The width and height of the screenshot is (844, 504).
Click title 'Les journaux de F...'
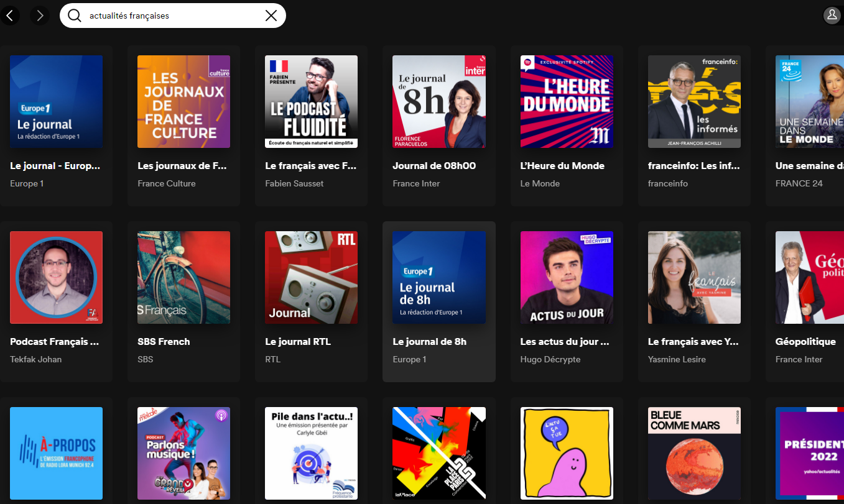click(x=182, y=166)
